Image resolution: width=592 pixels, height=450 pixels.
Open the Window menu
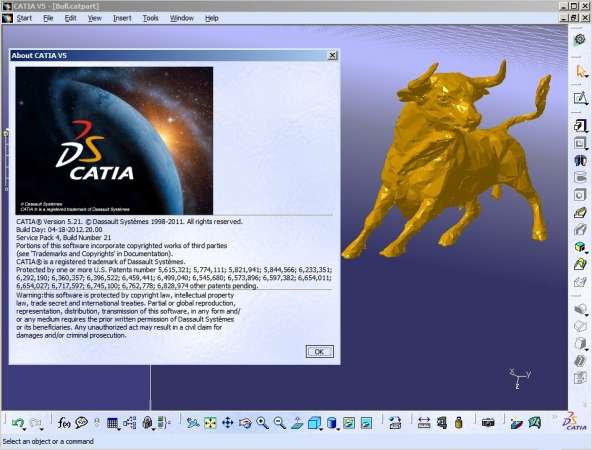[182, 18]
